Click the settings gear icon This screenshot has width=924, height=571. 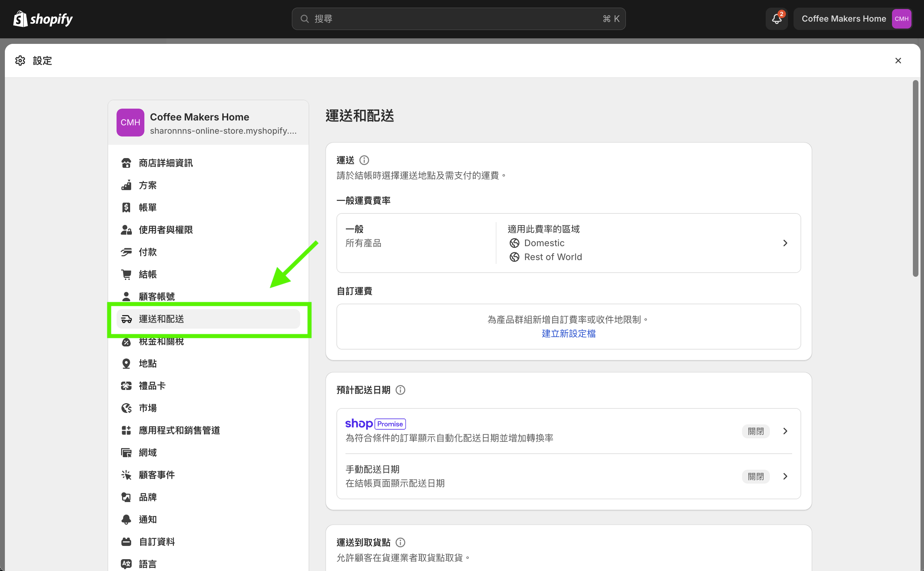click(20, 61)
